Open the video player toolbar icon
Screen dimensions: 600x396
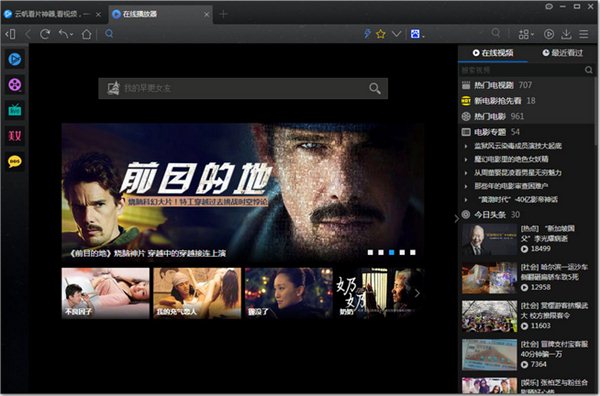click(x=549, y=34)
